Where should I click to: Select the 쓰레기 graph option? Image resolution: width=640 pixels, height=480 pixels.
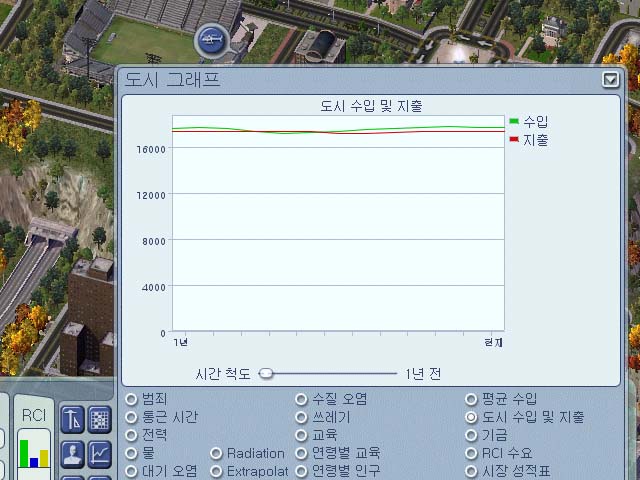tap(301, 417)
